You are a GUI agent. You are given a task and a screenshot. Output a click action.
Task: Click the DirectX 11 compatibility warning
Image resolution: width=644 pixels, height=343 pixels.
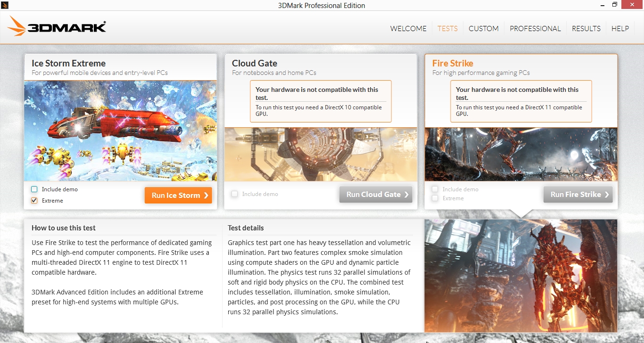(521, 101)
